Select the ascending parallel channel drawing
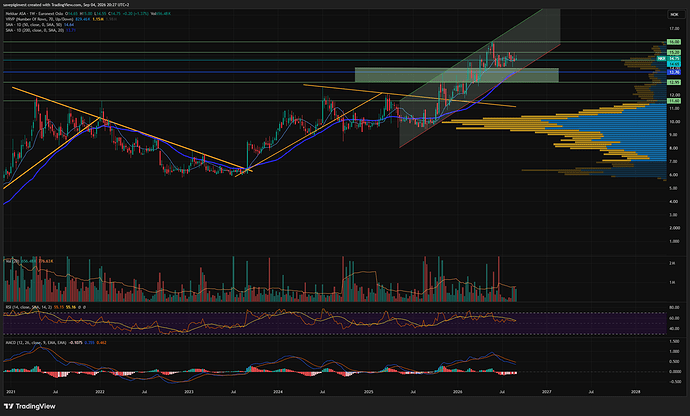The width and height of the screenshot is (690, 416). (480, 78)
